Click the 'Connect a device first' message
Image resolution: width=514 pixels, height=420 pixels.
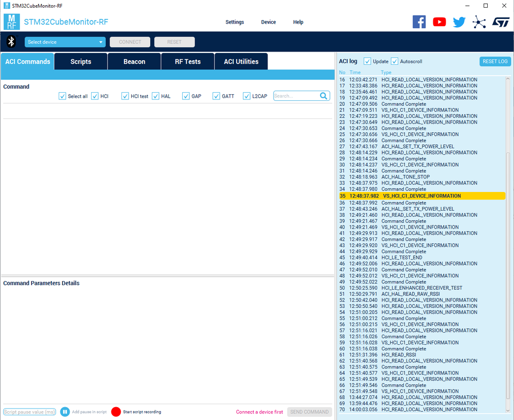click(x=259, y=412)
